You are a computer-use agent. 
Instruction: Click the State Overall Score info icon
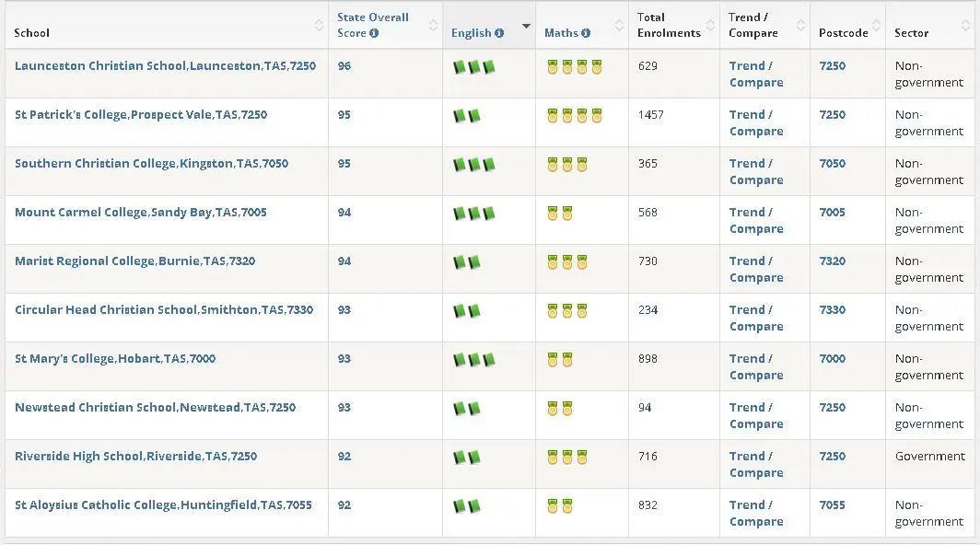[x=374, y=33]
